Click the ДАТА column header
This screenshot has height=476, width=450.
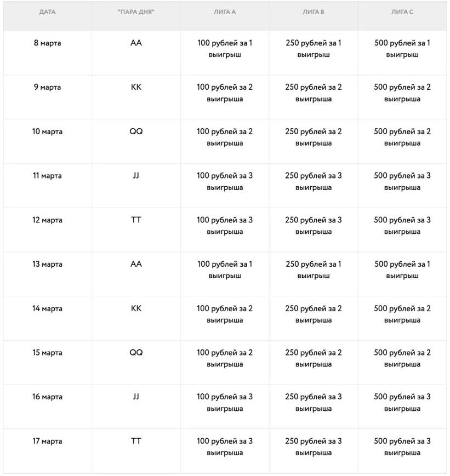coord(47,12)
